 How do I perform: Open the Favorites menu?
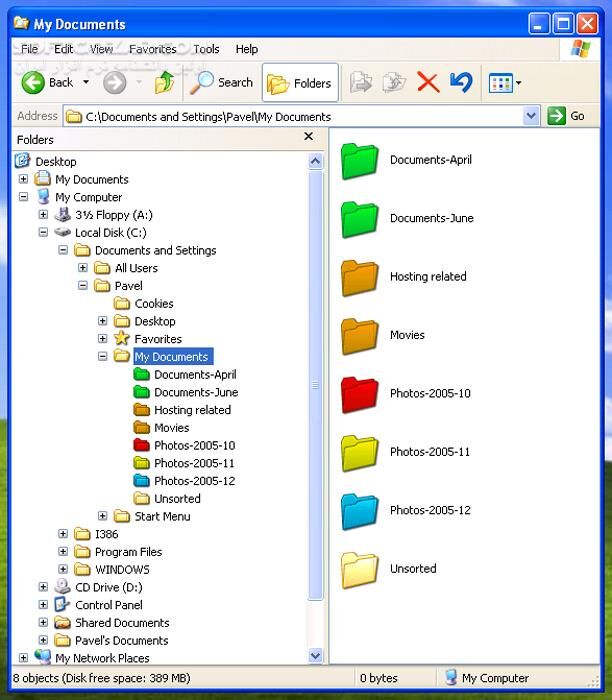coord(152,49)
